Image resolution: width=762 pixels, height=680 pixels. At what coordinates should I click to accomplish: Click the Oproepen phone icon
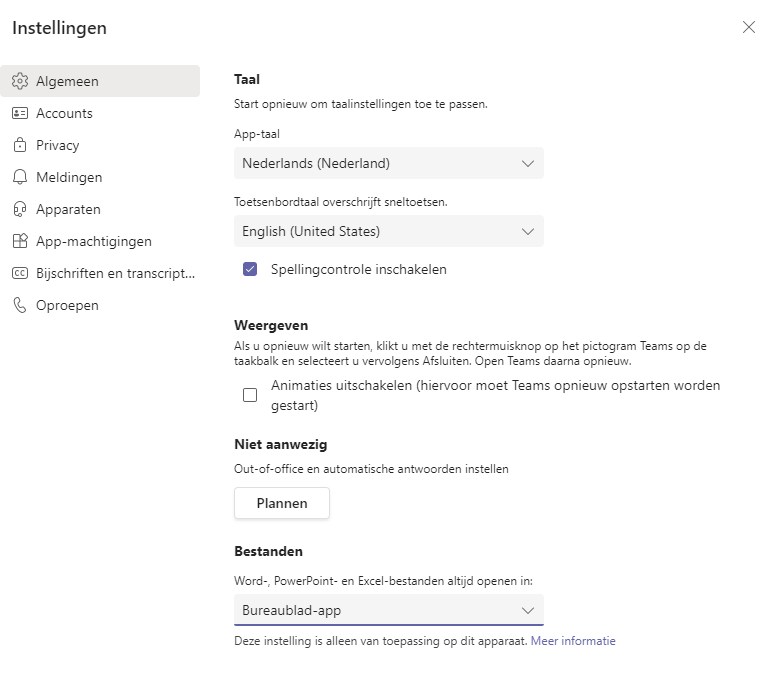(20, 305)
